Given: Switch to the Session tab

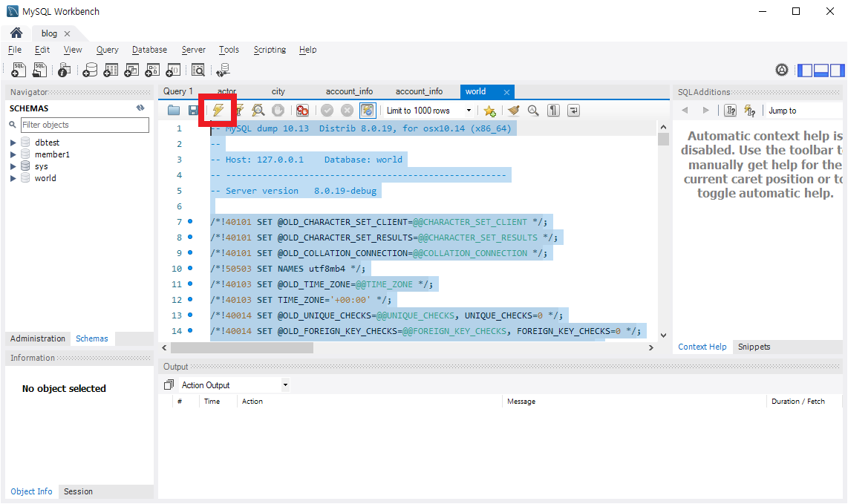Looking at the screenshot, I should coord(78,491).
